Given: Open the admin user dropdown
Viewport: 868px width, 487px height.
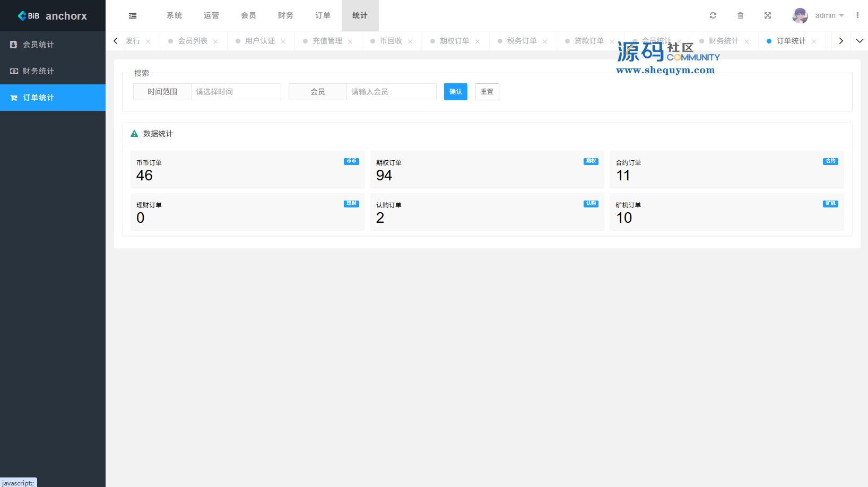Looking at the screenshot, I should pos(829,16).
